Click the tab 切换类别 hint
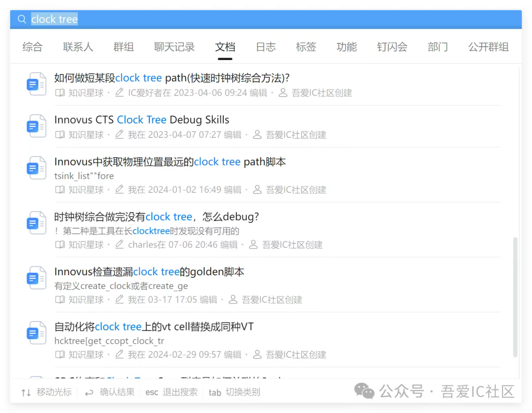Screen dimensions: 532x413 tap(234, 392)
